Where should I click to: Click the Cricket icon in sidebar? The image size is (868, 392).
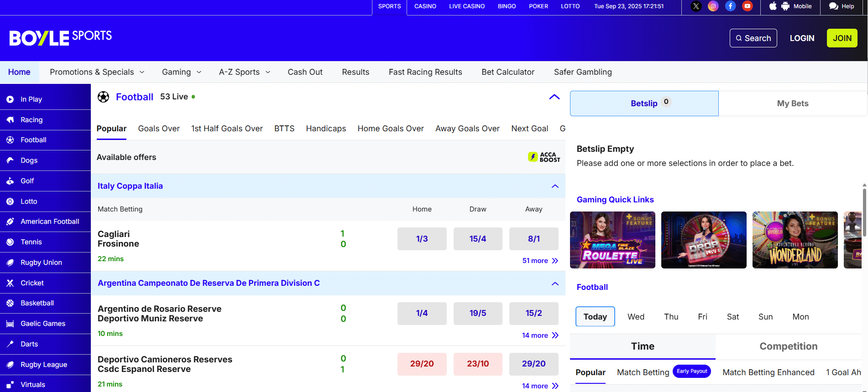pos(10,283)
